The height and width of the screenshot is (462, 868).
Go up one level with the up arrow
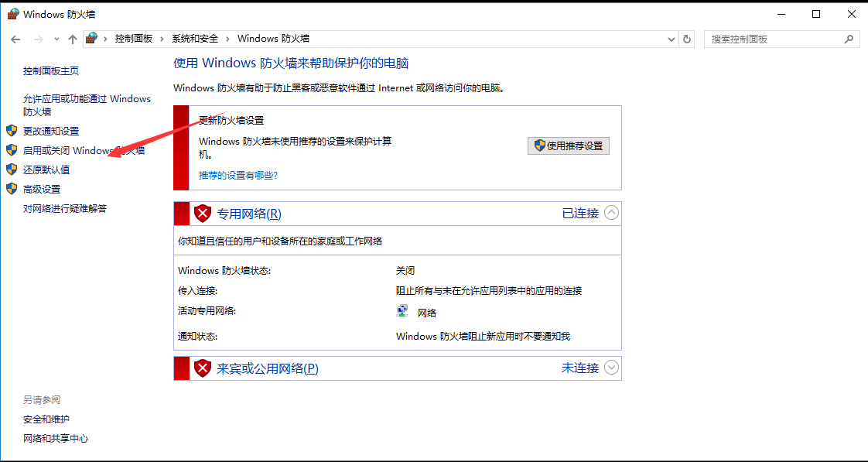pos(73,39)
